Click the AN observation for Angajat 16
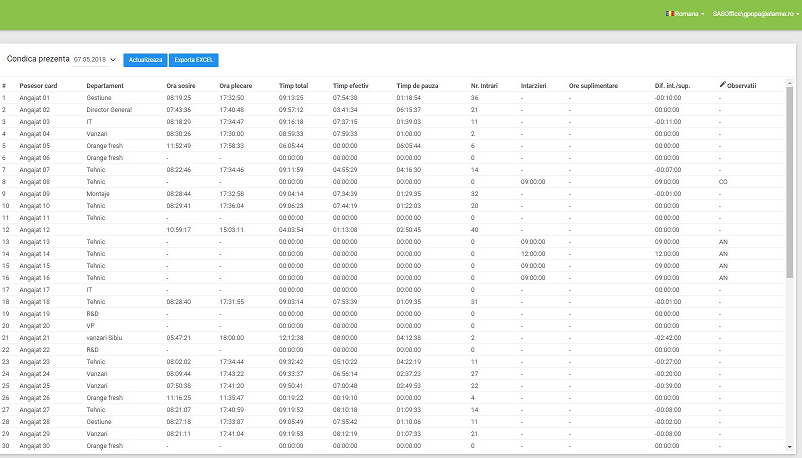 [723, 278]
